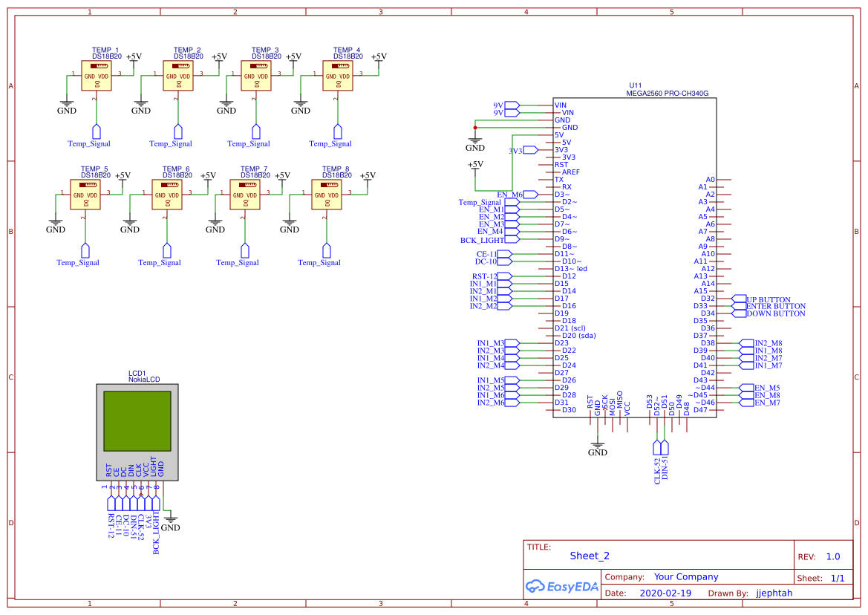Click the date 2020-02-19 in the title block
Screen dimensions: 868x615
(665, 593)
